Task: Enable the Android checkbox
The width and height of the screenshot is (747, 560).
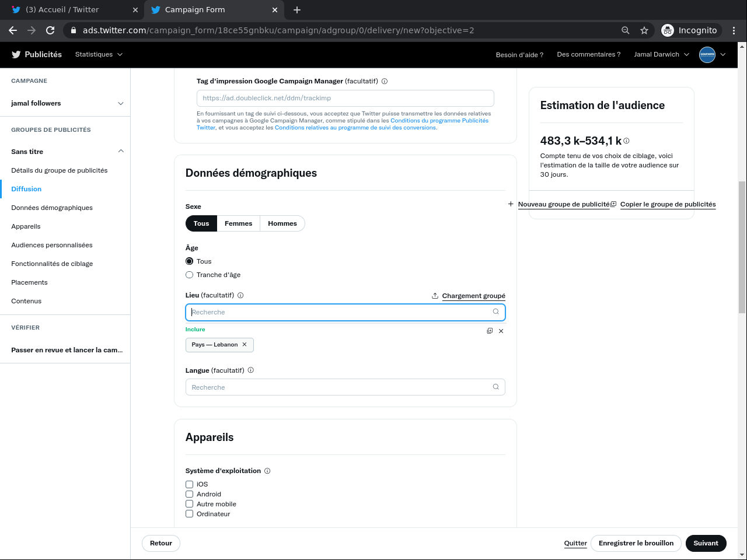Action: (x=189, y=494)
